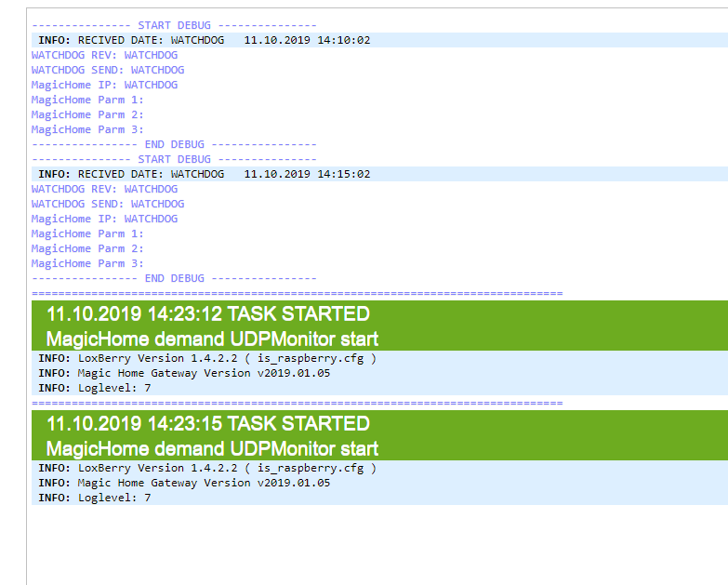Click the '14:23:12 TASK STARTED' header
Screen dimensions: 728x585
208,313
